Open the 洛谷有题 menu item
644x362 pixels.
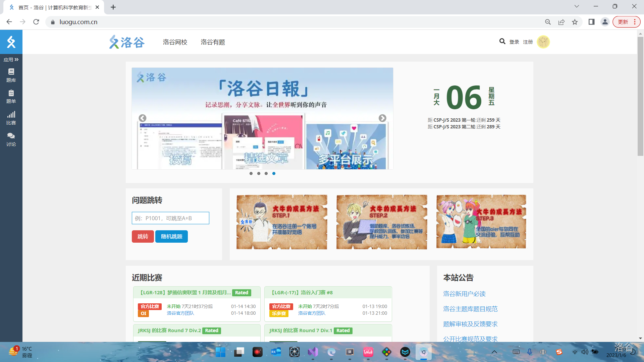click(213, 42)
